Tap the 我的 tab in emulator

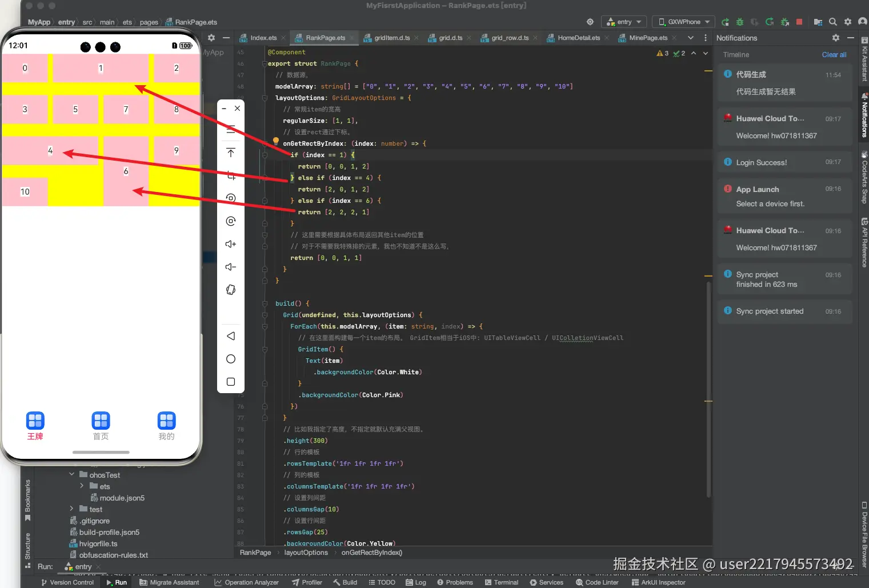tap(166, 426)
